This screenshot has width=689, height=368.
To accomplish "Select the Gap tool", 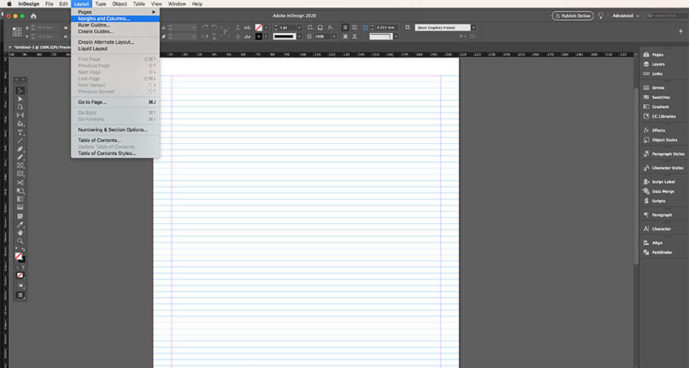I will click(x=20, y=116).
